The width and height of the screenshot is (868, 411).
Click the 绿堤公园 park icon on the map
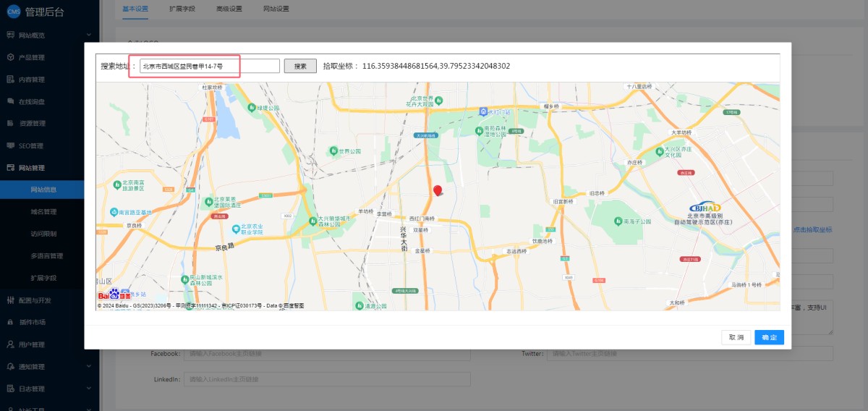[251, 108]
